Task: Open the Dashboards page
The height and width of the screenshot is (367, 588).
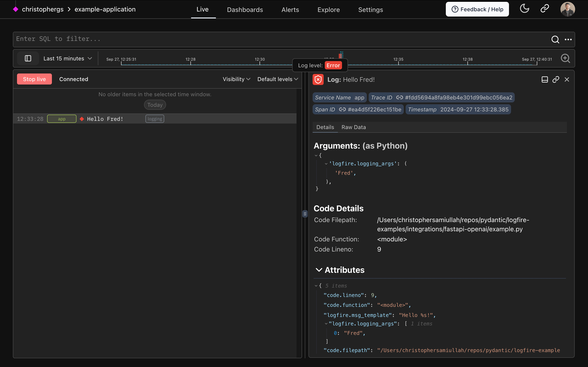Action: pos(245,9)
